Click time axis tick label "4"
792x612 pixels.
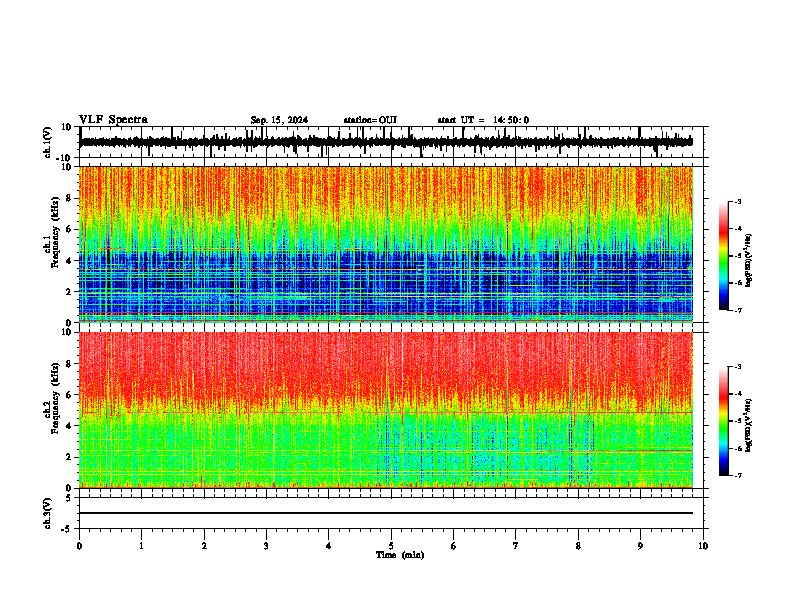tap(329, 546)
